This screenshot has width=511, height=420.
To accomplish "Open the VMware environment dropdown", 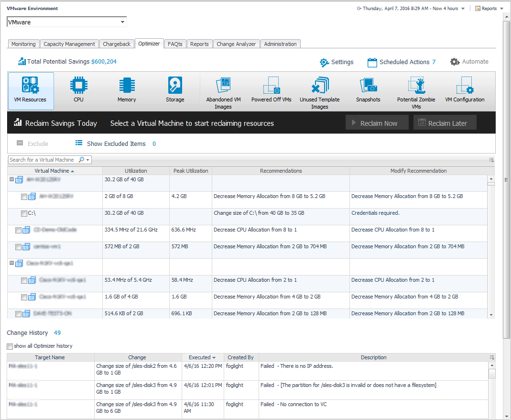I will click(x=123, y=22).
